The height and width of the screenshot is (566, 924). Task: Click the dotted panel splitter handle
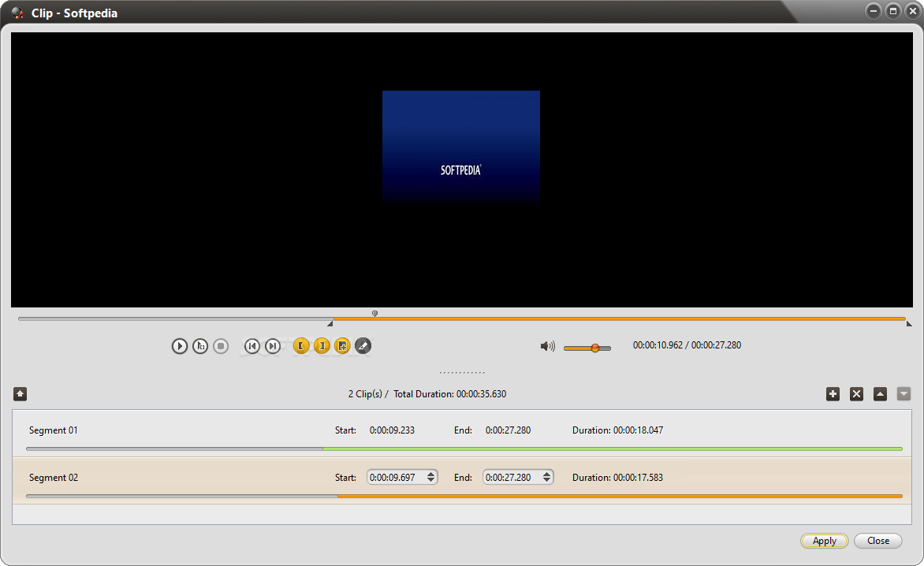pos(462,373)
